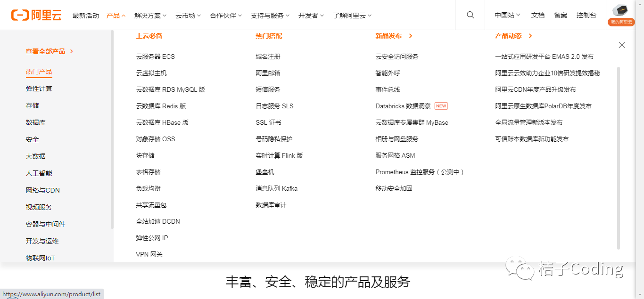
Task: Click the left sidebar scrollbar
Action: [x=112, y=129]
